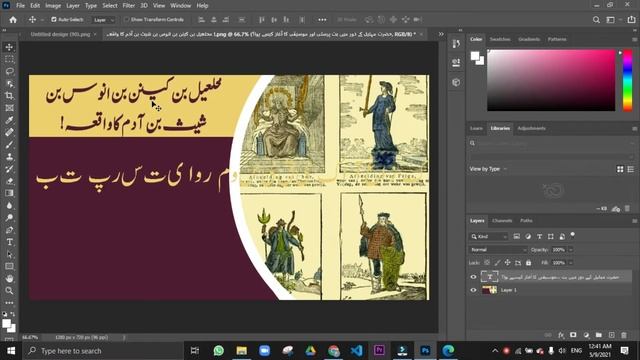This screenshot has height=360, width=640.
Task: Click the Libraries search field
Action: (x=551, y=143)
